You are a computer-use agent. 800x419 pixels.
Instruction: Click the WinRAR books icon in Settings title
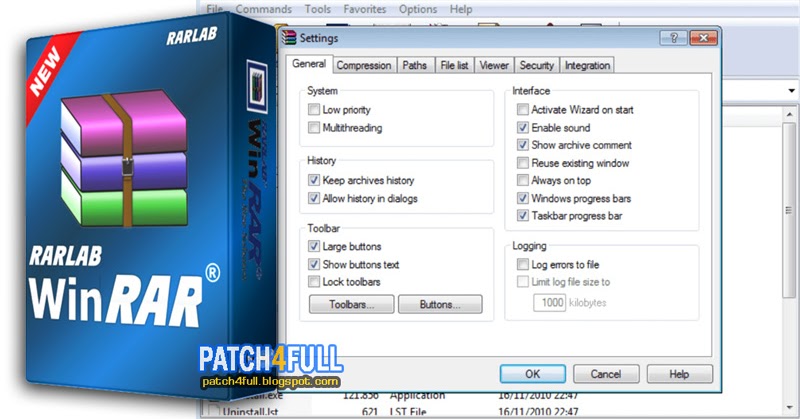click(289, 38)
